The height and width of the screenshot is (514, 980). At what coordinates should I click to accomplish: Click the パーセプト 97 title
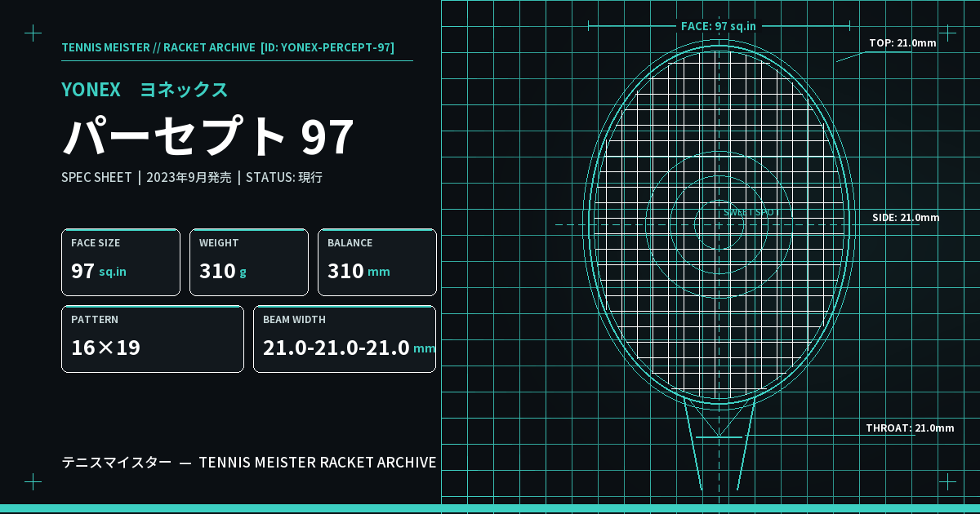point(208,136)
